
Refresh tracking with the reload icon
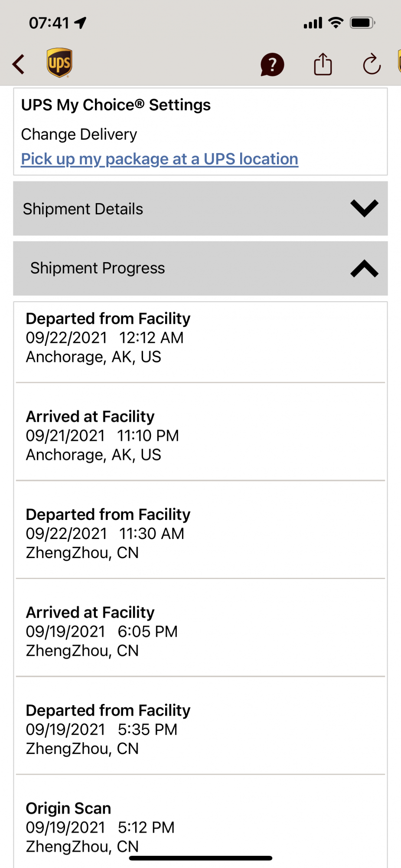pyautogui.click(x=372, y=64)
